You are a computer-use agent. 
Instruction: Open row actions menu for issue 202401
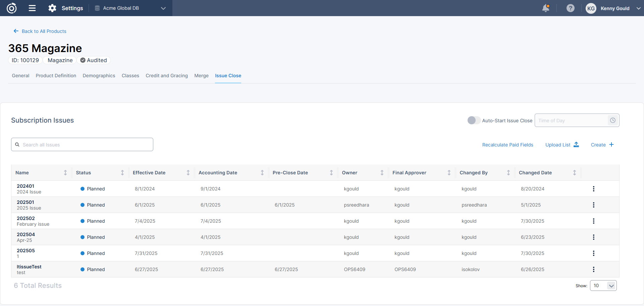[x=593, y=189]
